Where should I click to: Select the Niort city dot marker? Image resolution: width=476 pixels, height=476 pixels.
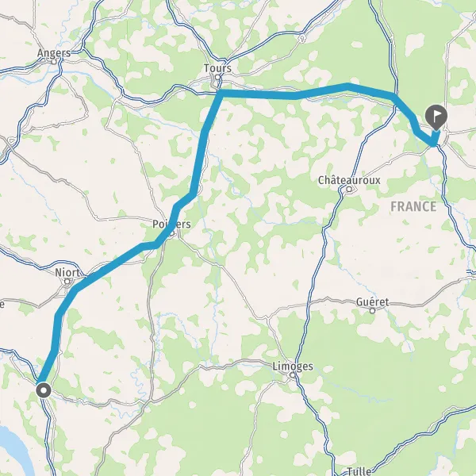coord(67,282)
